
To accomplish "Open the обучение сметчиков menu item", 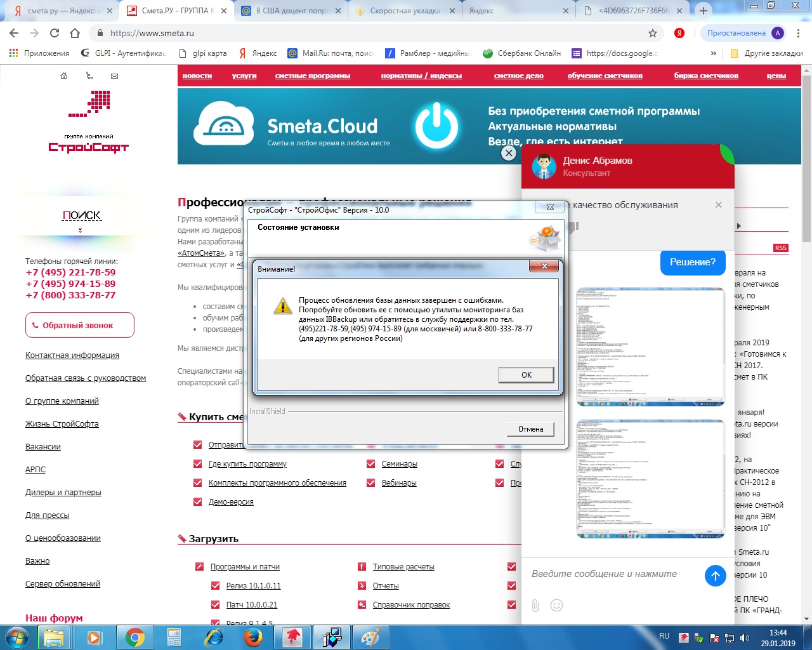I will pos(605,76).
